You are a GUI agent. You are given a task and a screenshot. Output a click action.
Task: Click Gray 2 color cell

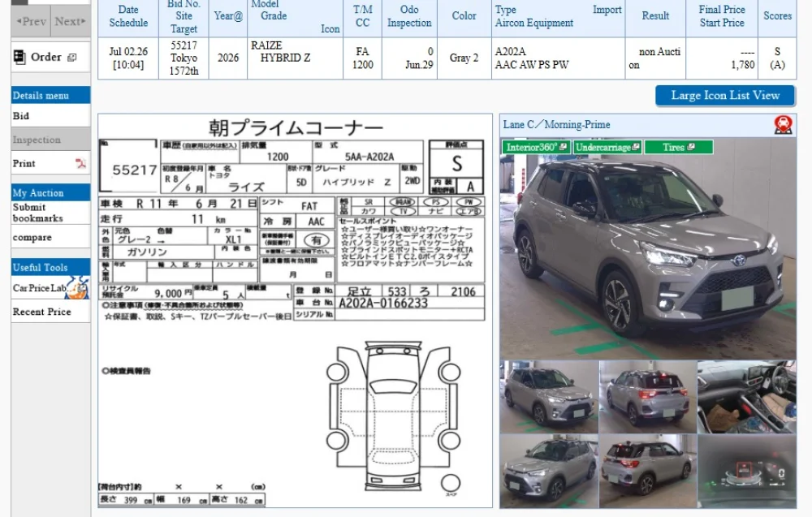464,58
